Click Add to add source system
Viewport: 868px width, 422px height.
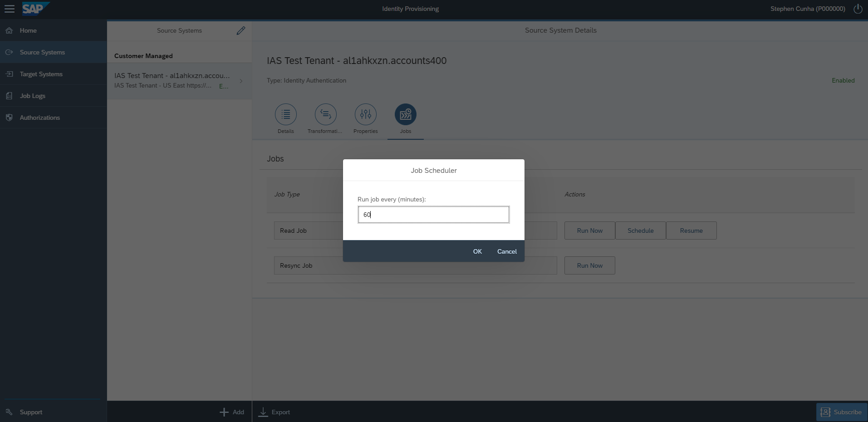tap(232, 412)
